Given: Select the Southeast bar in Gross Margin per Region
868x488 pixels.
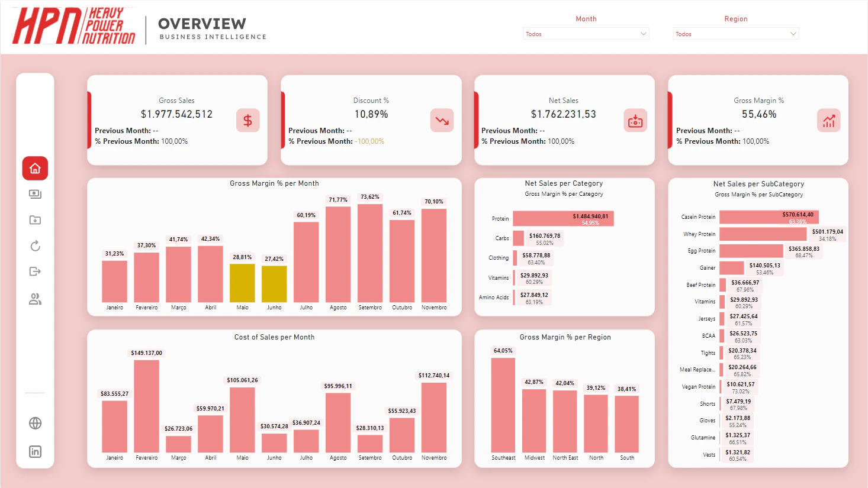Looking at the screenshot, I should [503, 405].
